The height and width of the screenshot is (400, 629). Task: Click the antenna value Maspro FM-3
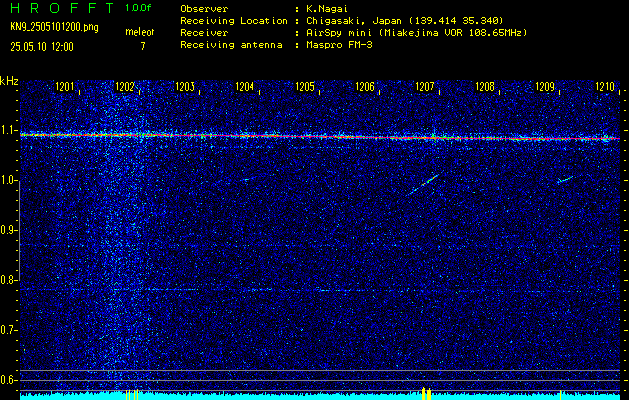coord(339,45)
